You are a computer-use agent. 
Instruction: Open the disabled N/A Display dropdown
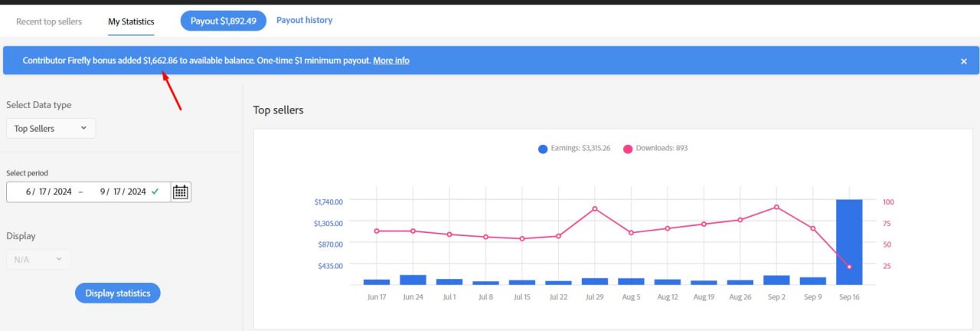pyautogui.click(x=38, y=260)
